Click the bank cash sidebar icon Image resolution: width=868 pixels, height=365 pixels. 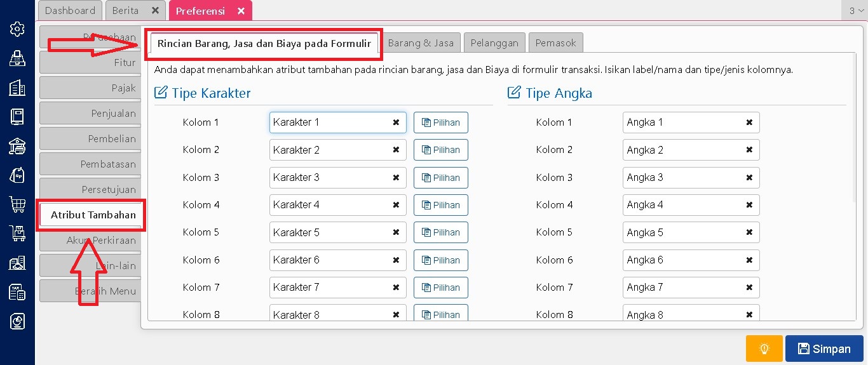tap(17, 146)
